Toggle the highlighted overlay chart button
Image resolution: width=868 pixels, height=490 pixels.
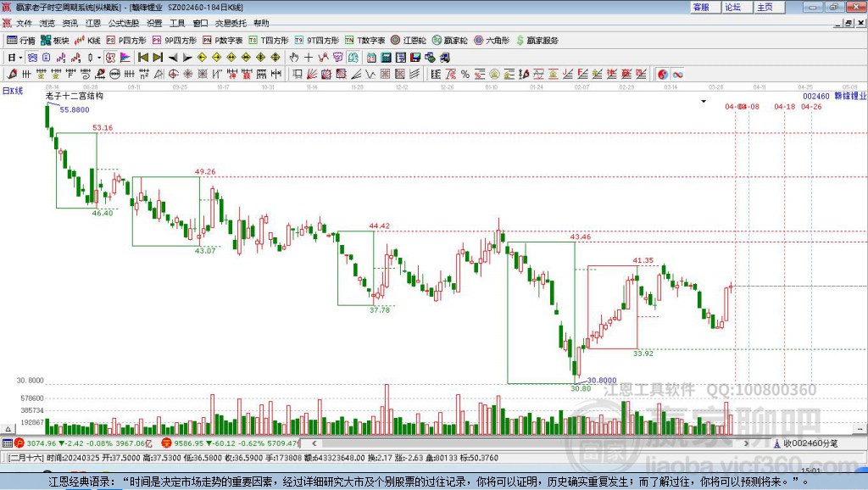click(x=32, y=58)
